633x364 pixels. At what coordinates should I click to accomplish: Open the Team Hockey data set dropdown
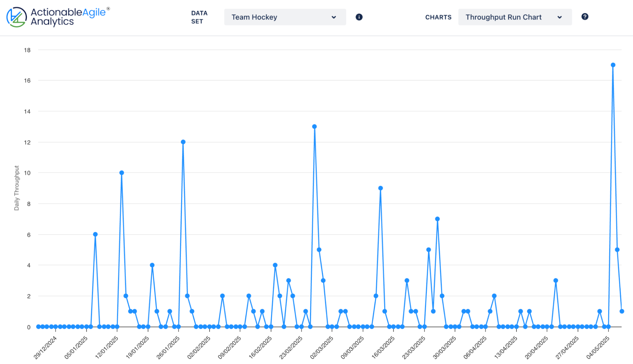285,17
